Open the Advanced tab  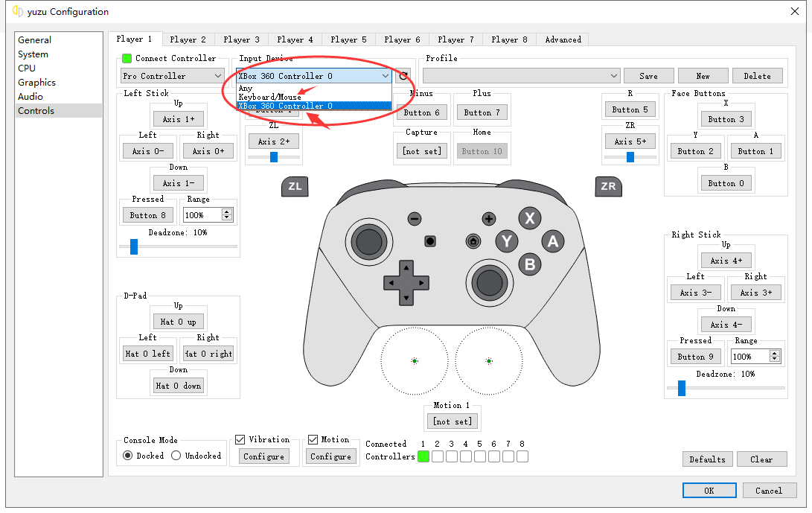pyautogui.click(x=563, y=39)
